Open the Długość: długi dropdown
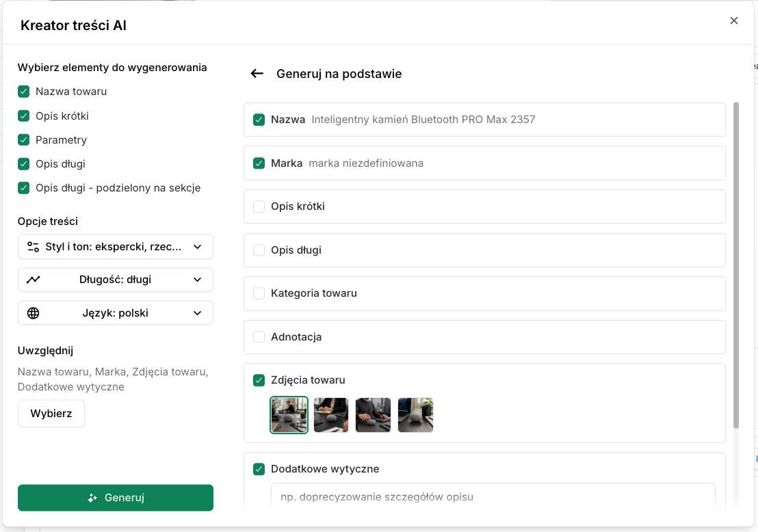 click(116, 280)
